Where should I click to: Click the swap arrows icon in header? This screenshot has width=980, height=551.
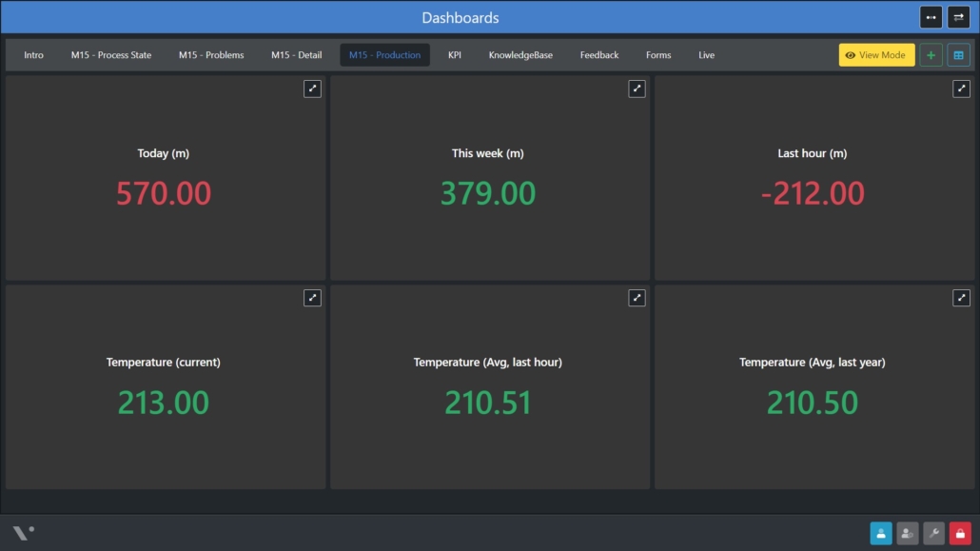point(958,17)
